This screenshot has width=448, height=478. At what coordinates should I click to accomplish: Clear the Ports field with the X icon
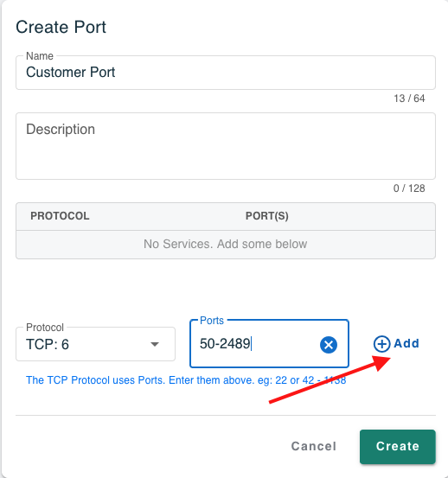click(329, 345)
